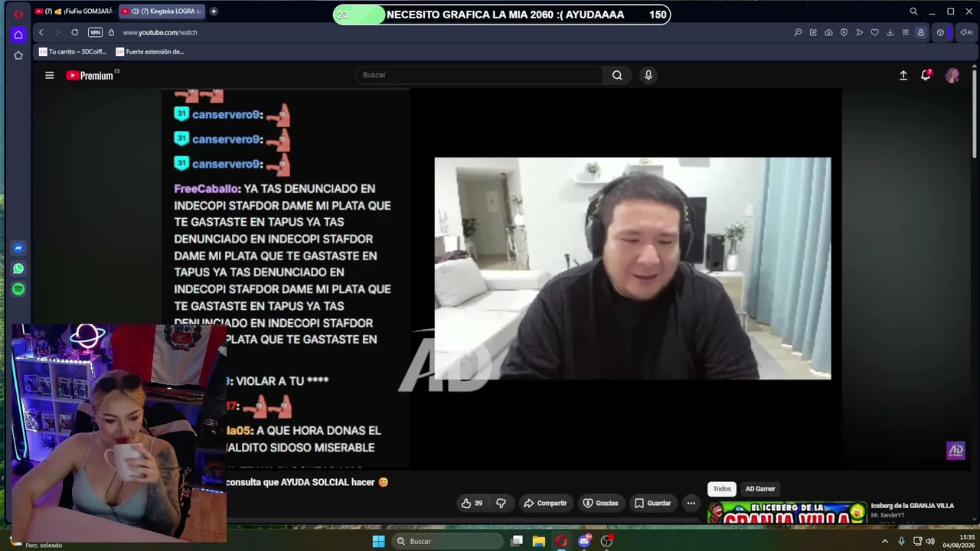Image resolution: width=980 pixels, height=551 pixels.
Task: Open Discord from the taskbar
Action: (x=584, y=541)
